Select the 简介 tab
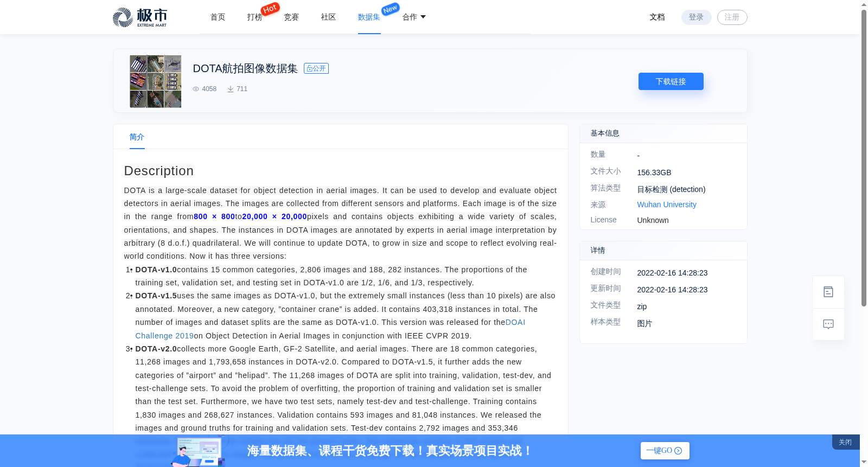This screenshot has height=467, width=868. pos(137,137)
